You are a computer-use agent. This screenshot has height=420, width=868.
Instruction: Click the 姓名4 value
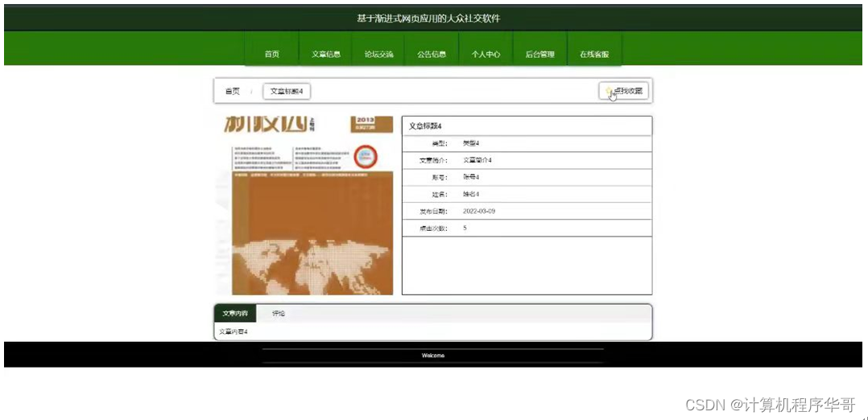tap(471, 194)
